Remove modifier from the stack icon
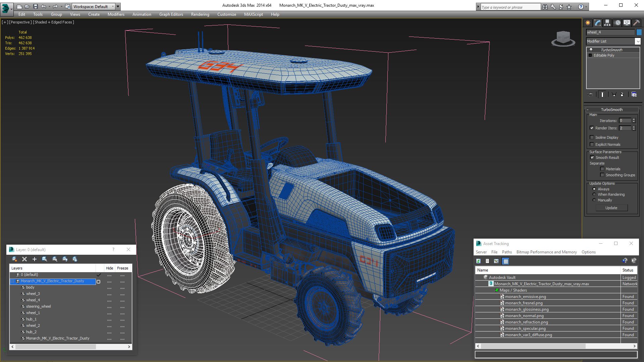 tap(622, 95)
